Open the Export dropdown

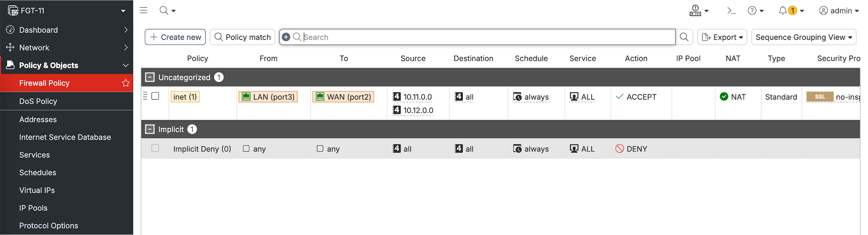[x=722, y=37]
